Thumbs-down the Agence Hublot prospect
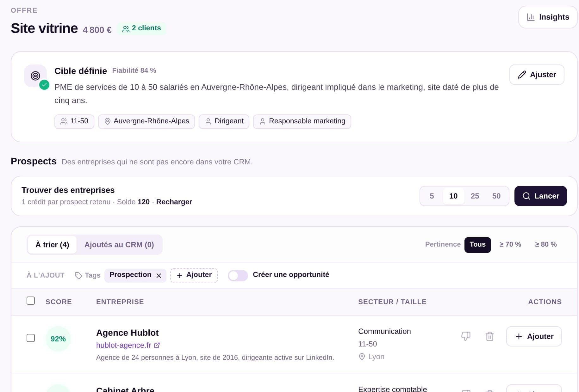The image size is (579, 392). (466, 336)
